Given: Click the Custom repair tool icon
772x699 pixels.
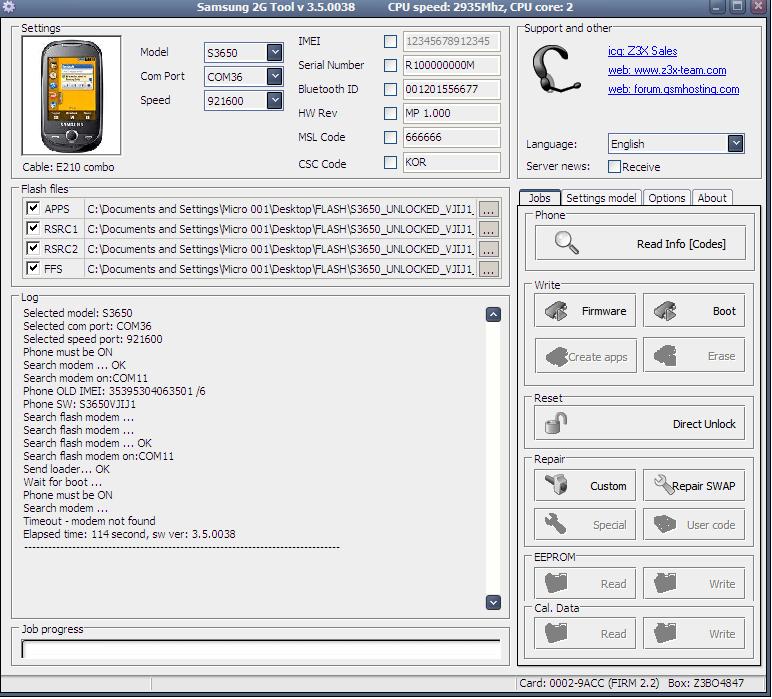Looking at the screenshot, I should (x=556, y=485).
